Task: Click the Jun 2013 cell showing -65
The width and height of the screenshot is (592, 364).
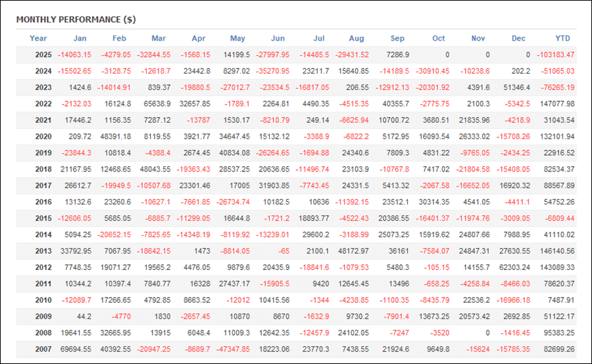Action: tap(283, 252)
